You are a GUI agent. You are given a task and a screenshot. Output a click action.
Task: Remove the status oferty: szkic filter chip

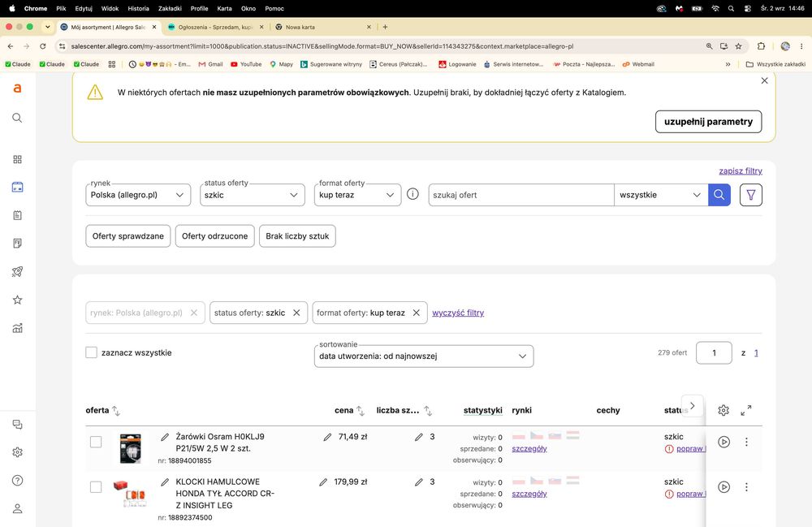coord(296,313)
